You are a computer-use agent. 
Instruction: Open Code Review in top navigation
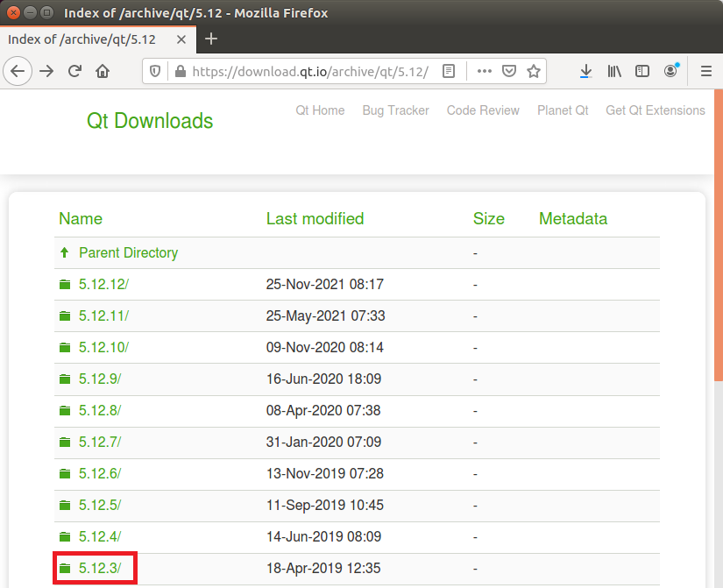coord(483,110)
